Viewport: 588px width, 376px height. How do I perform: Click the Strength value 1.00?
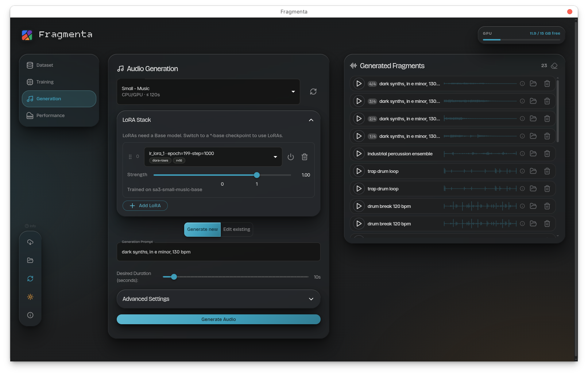(306, 175)
